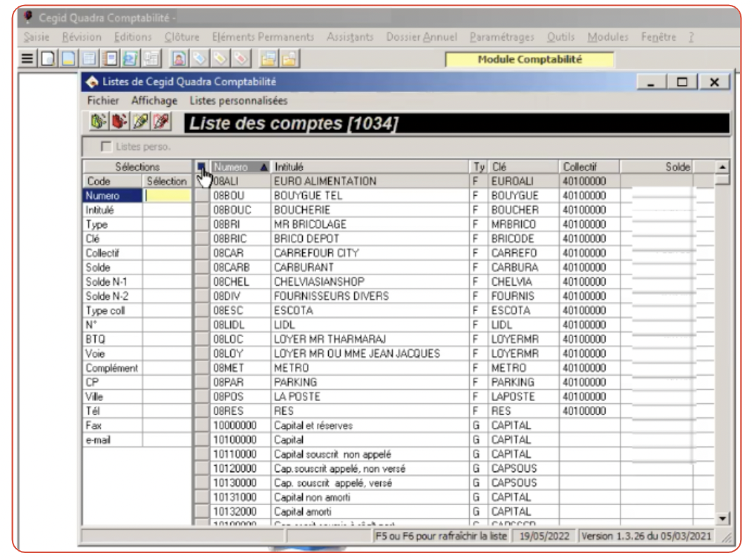Image resolution: width=752 pixels, height=560 pixels.
Task: Click the folder with window toolbar icon
Action: [268, 59]
